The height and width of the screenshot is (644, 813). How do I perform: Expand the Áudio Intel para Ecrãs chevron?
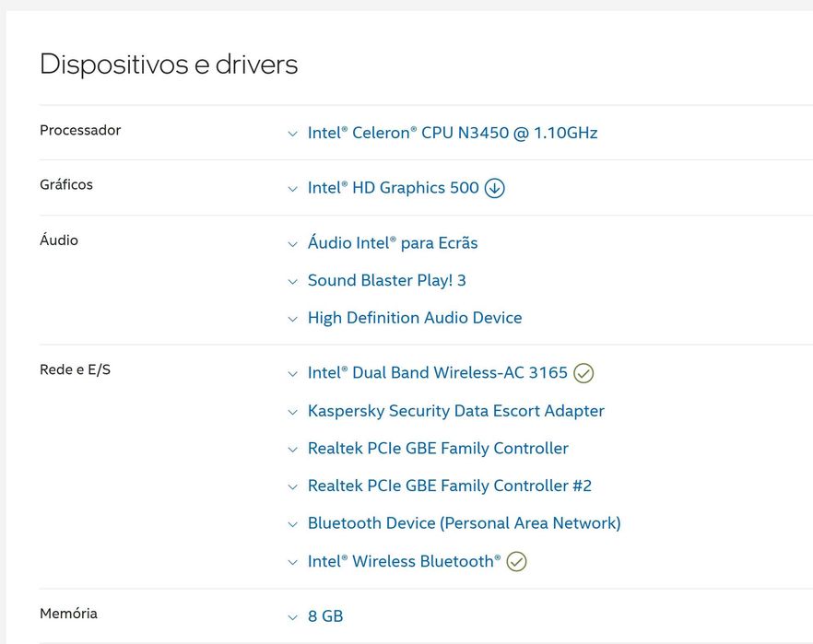[293, 244]
